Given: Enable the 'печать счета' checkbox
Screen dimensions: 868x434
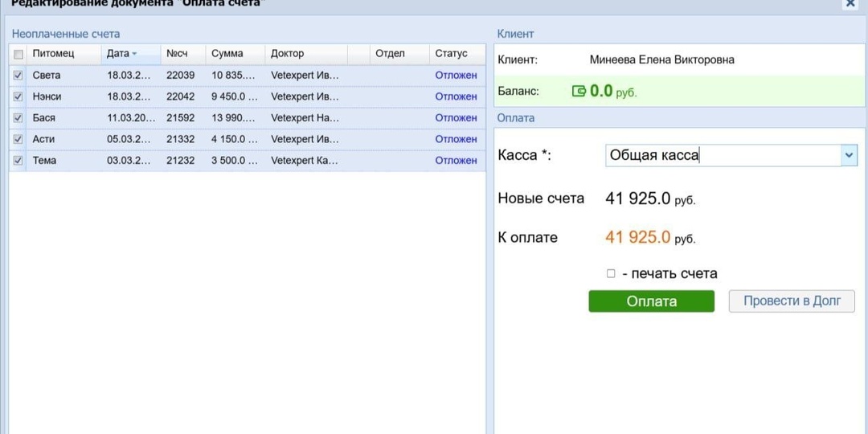Looking at the screenshot, I should click(611, 273).
